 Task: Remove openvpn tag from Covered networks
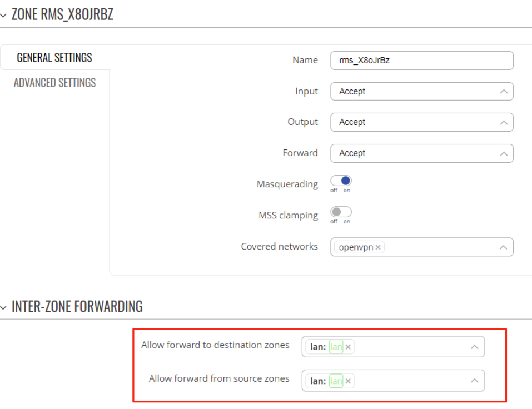[x=378, y=247]
